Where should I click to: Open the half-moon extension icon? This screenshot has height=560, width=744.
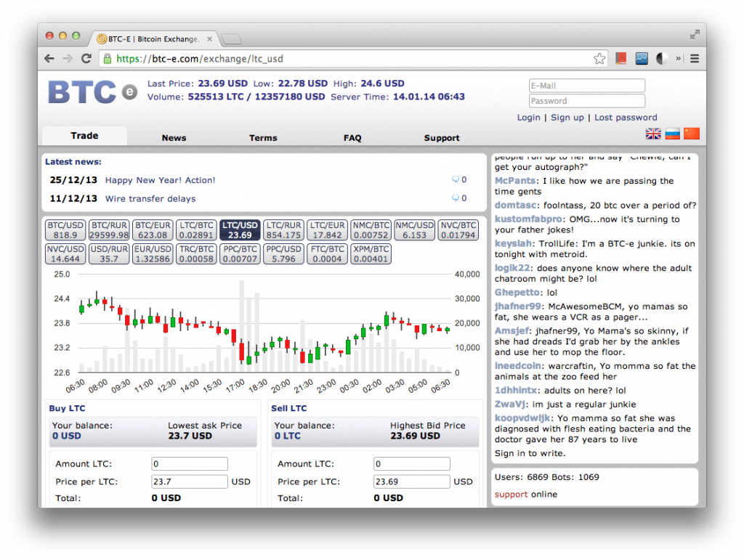pos(661,58)
